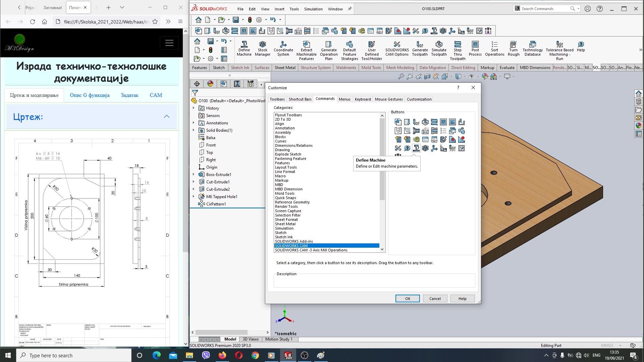Open Stock Manager tool
644x362 pixels.
[x=263, y=49]
